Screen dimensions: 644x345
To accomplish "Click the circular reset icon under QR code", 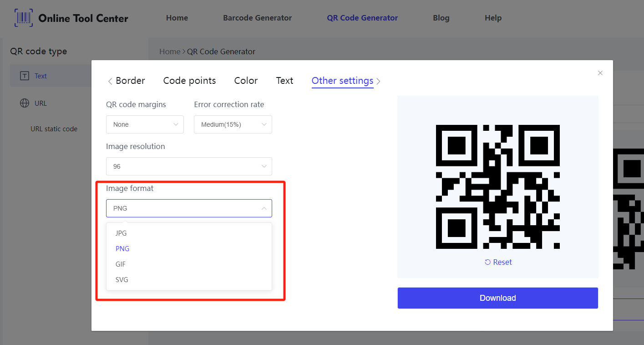I will tap(488, 262).
